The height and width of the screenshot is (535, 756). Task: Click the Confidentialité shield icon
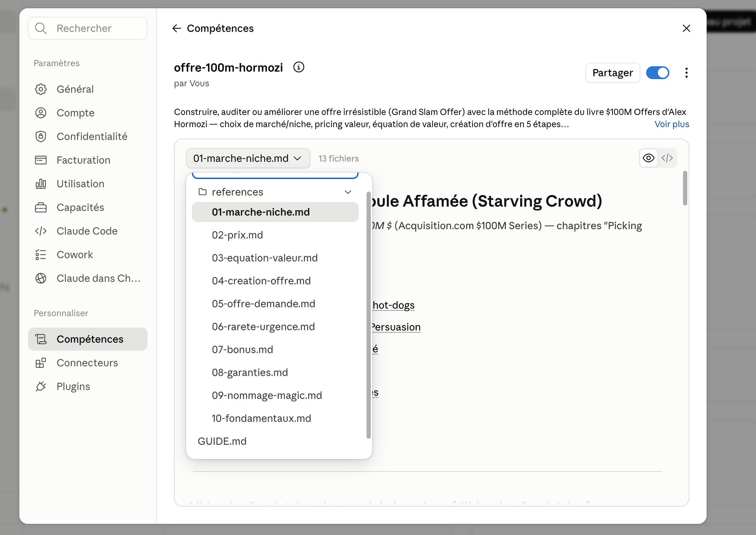pyautogui.click(x=41, y=136)
